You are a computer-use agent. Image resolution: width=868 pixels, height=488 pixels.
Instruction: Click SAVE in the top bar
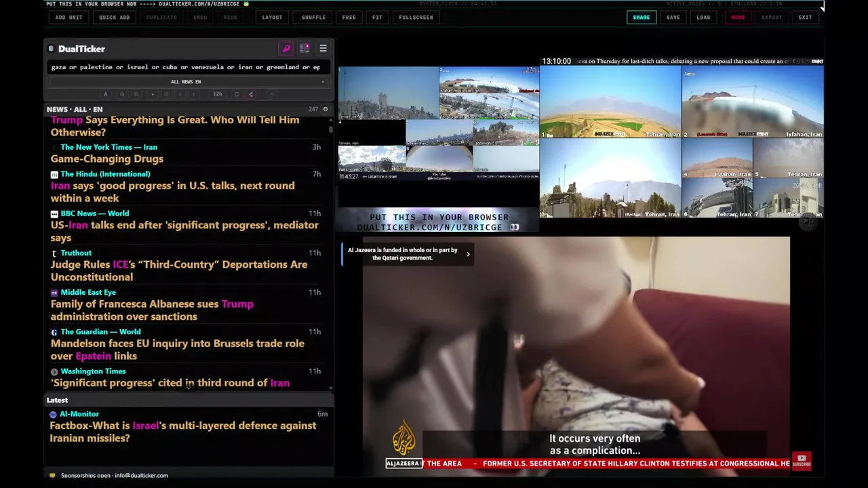click(673, 18)
